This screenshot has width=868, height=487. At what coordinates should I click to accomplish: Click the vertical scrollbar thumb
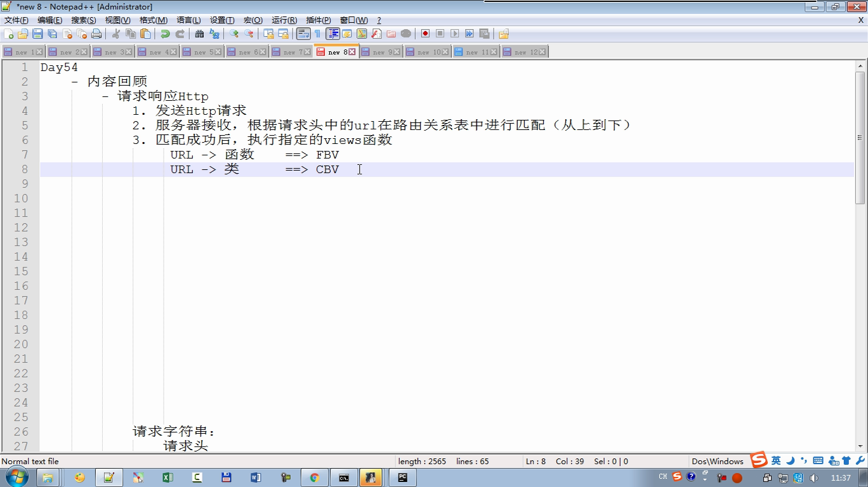(861, 138)
